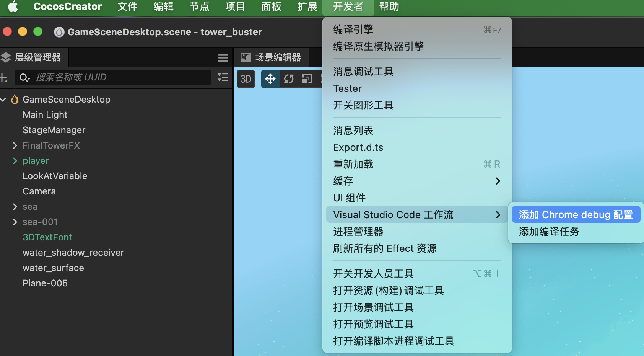644x356 pixels.
Task: Open the search type magnifier dropdown
Action: click(24, 77)
